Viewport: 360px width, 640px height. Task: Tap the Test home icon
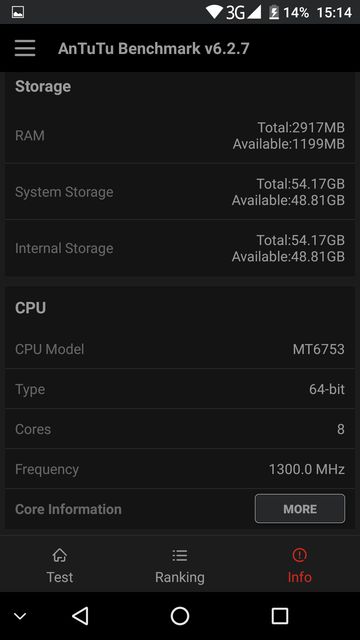60,555
